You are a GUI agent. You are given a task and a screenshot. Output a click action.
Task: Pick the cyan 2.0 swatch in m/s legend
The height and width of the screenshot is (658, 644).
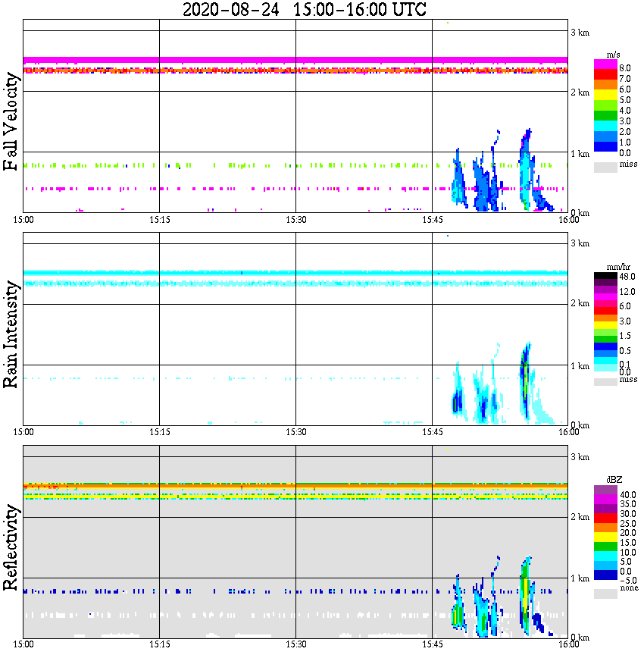click(x=605, y=126)
